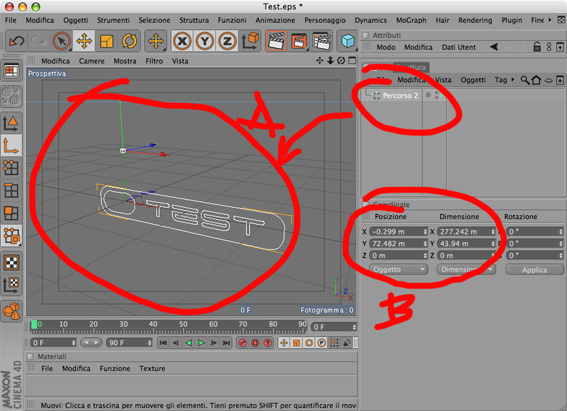Go to the start of the animation
Screen dimensions: 567x411
(x=163, y=343)
